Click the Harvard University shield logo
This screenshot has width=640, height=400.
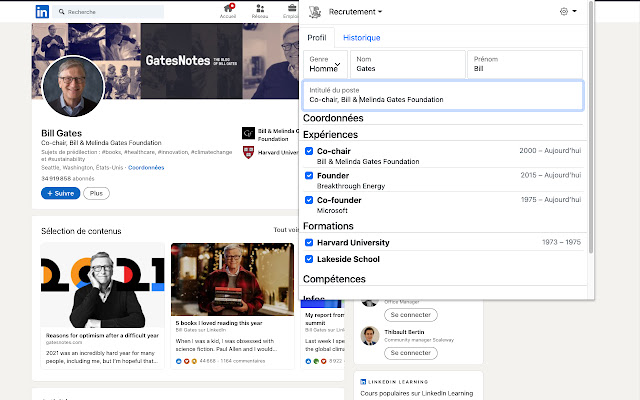(248, 152)
